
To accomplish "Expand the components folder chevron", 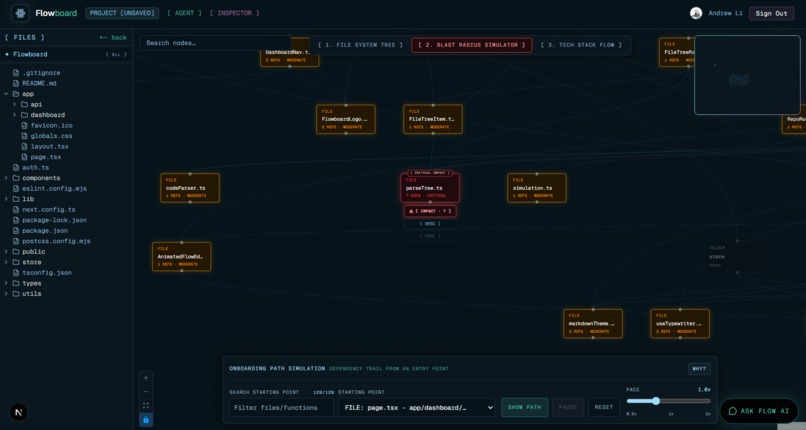I will 6,178.
